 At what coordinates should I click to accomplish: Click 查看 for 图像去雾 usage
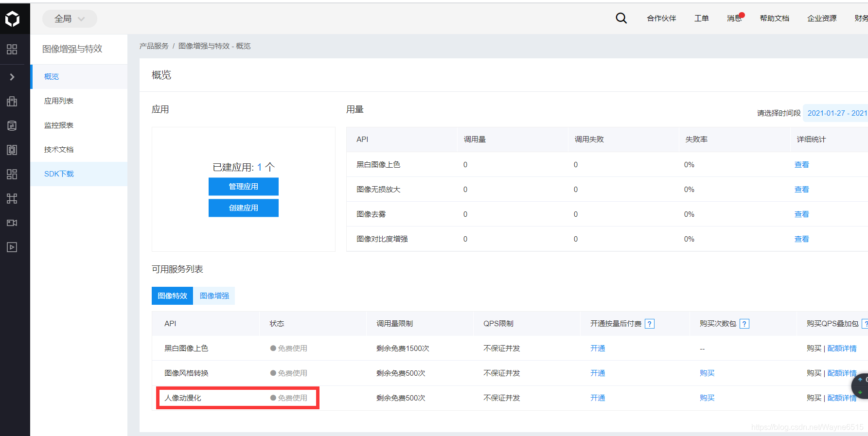pos(801,214)
